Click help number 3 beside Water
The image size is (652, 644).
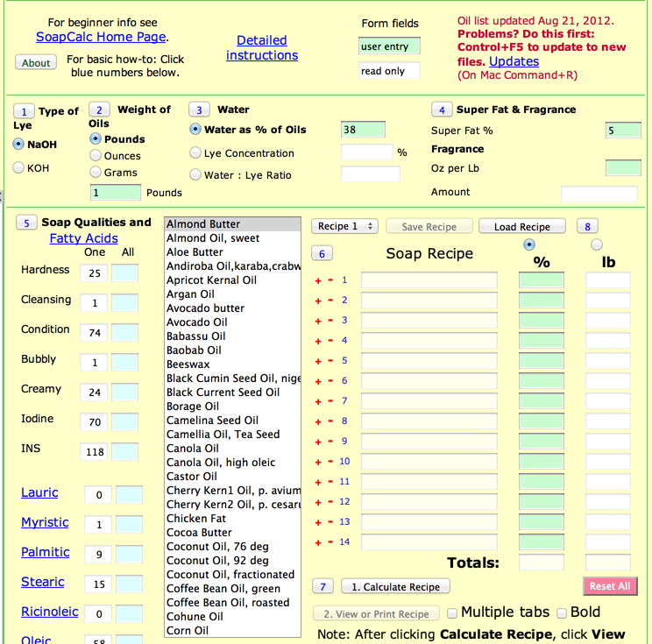point(199,110)
